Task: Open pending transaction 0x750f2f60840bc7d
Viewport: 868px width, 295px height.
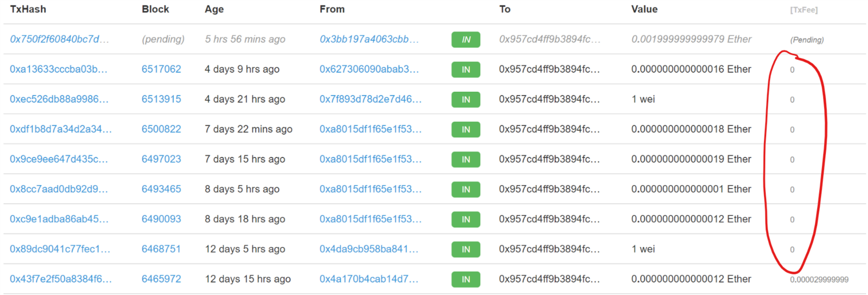Action: coord(59,39)
